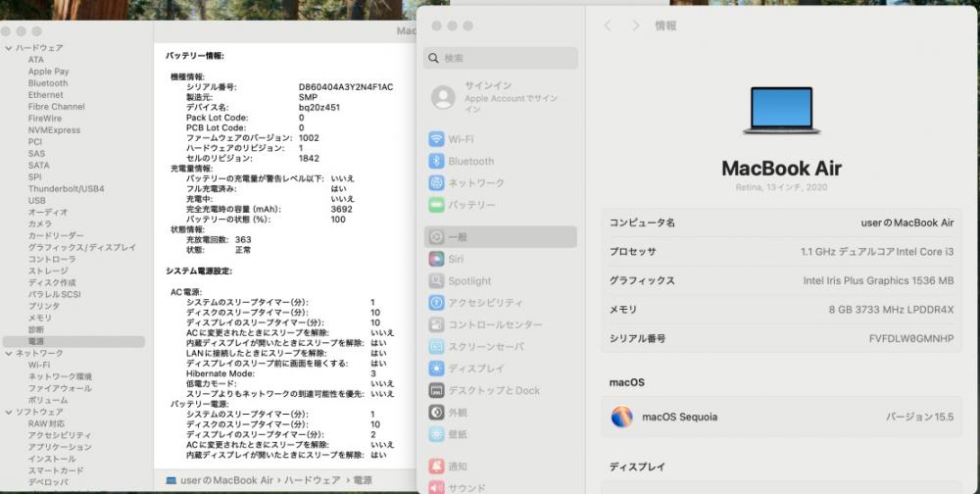Select Fibre Channel in hardware list
Viewport: 980px width, 494px height.
(56, 106)
